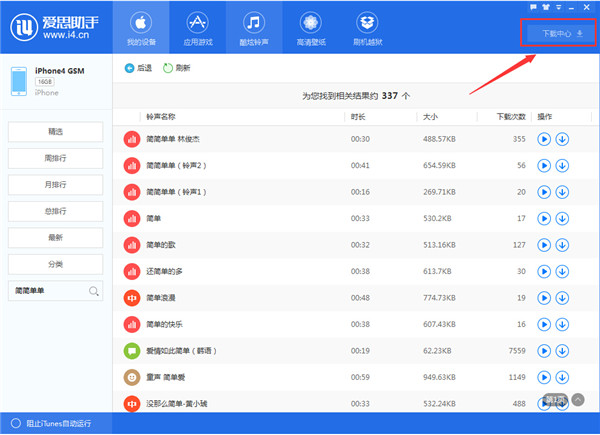Image resolution: width=600 pixels, height=435 pixels.
Task: Click red music icon beside 简单的歌
Action: [x=132, y=245]
